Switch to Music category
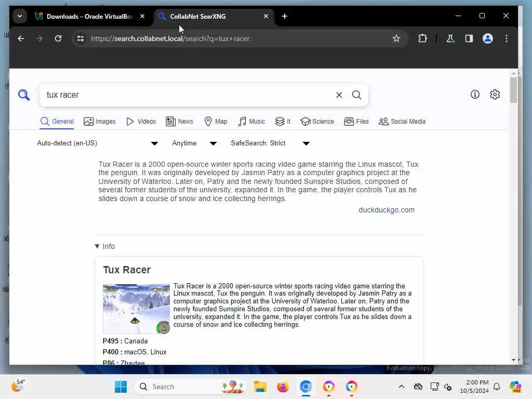The height and width of the screenshot is (399, 532). (251, 122)
